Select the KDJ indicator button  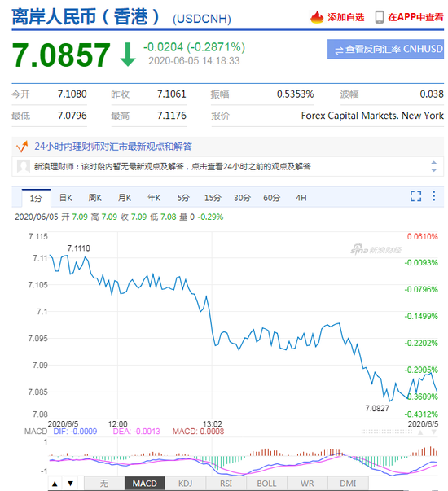185,484
